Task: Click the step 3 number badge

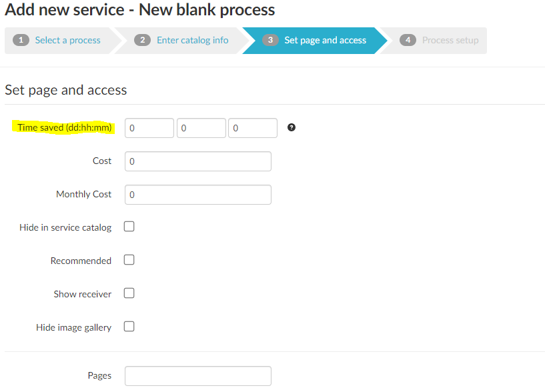Action: (x=270, y=40)
